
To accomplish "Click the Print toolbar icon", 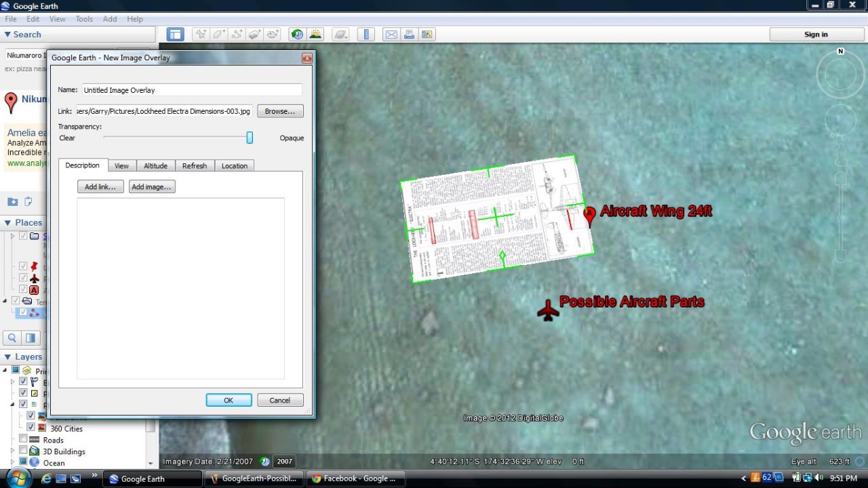I will pyautogui.click(x=409, y=35).
